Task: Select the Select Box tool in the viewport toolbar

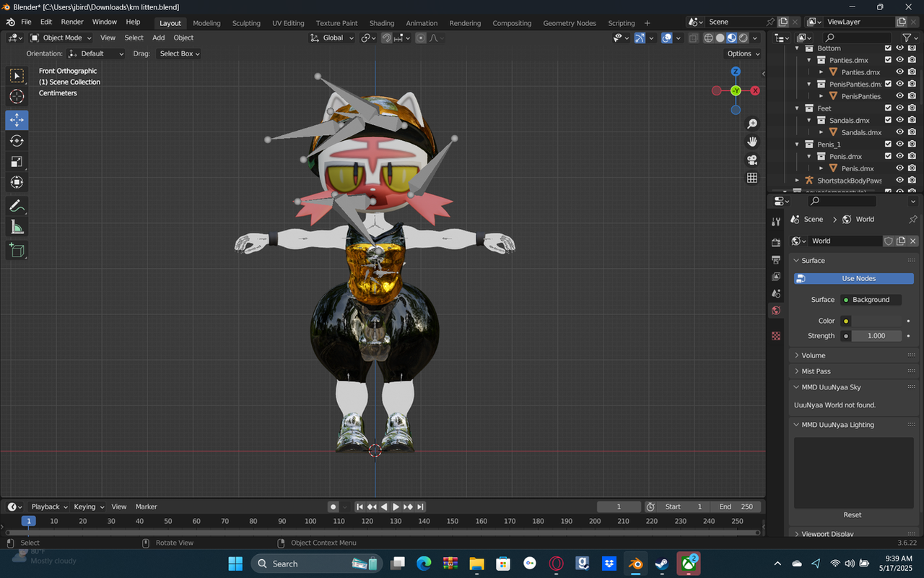Action: click(x=17, y=75)
